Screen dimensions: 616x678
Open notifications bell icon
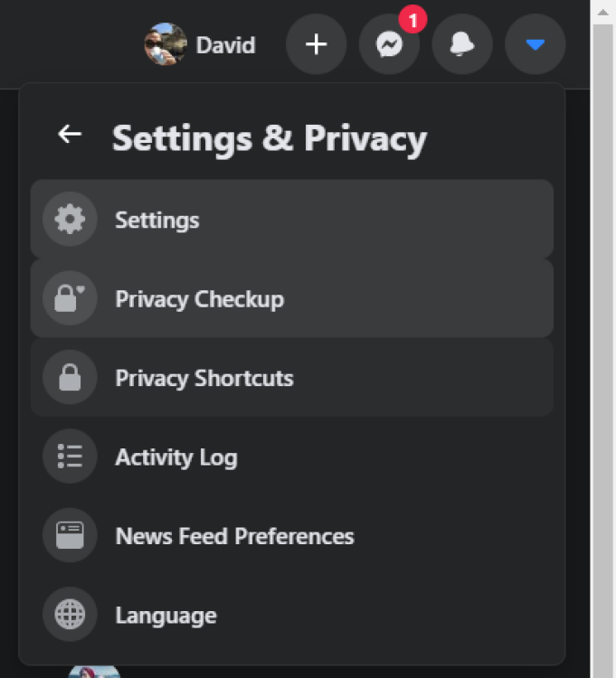coord(462,44)
